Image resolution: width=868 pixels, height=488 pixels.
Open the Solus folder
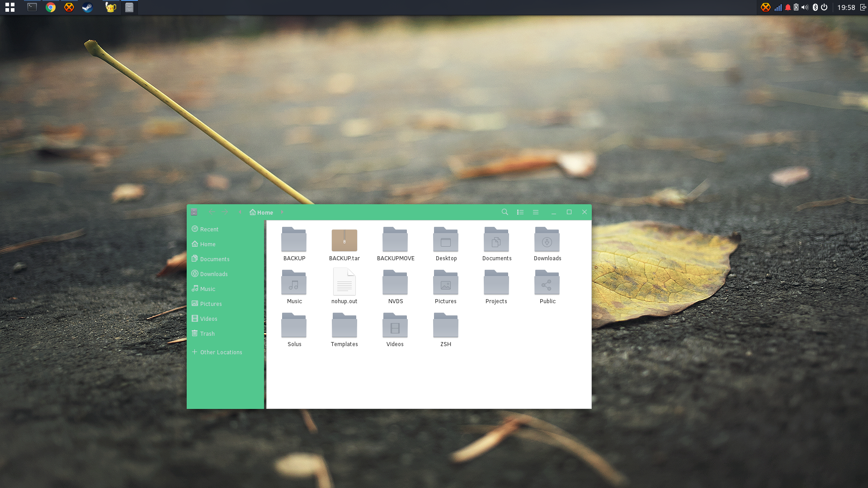pyautogui.click(x=294, y=330)
